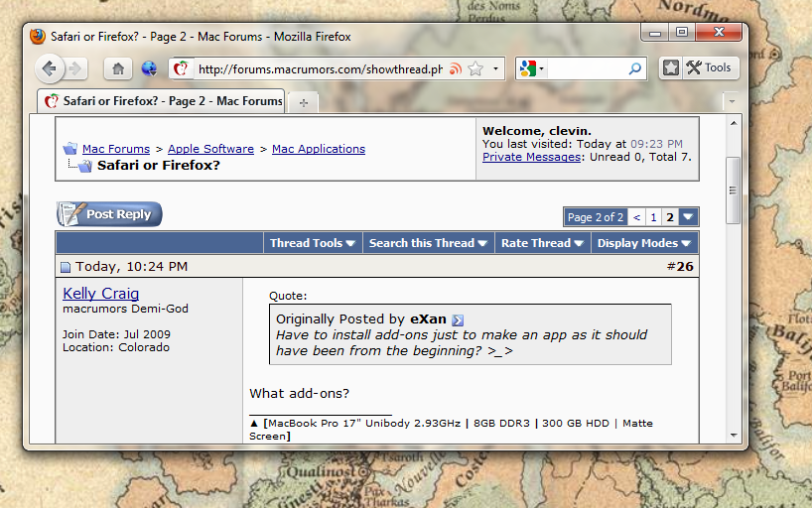Click the search magnifier icon
This screenshot has width=812, height=508.
[635, 68]
